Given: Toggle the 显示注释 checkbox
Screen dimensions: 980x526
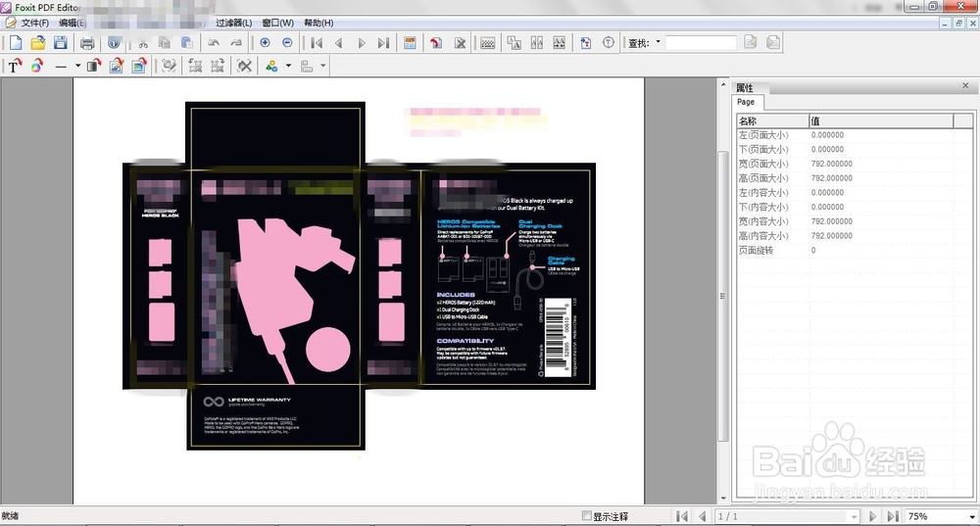Looking at the screenshot, I should pos(587,516).
